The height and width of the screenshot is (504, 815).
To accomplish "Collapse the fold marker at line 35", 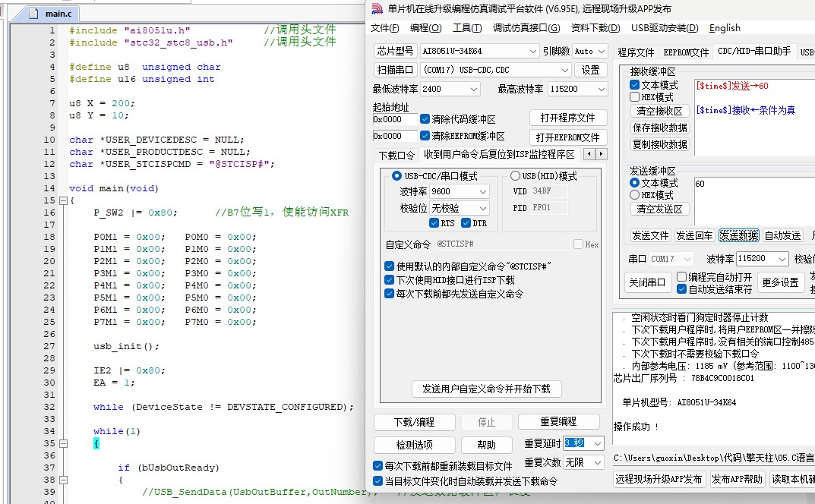I will (63, 443).
